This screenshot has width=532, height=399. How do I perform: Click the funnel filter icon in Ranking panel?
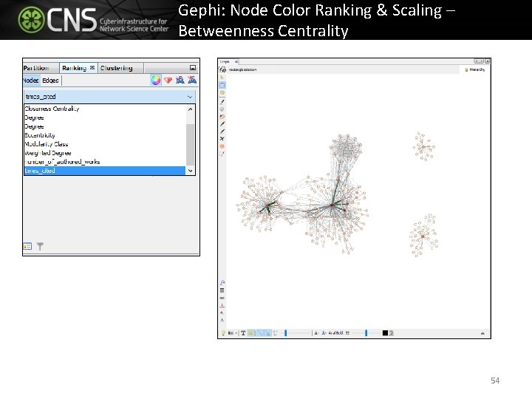(40, 246)
